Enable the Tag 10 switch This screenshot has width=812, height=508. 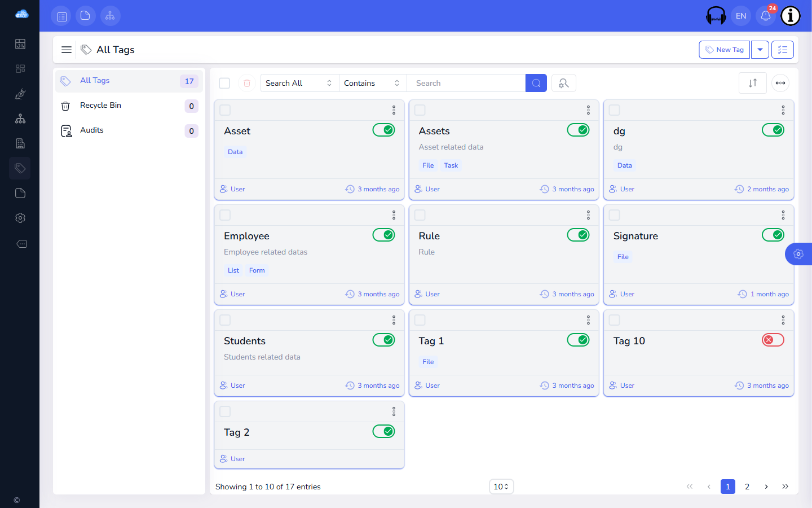pyautogui.click(x=773, y=340)
